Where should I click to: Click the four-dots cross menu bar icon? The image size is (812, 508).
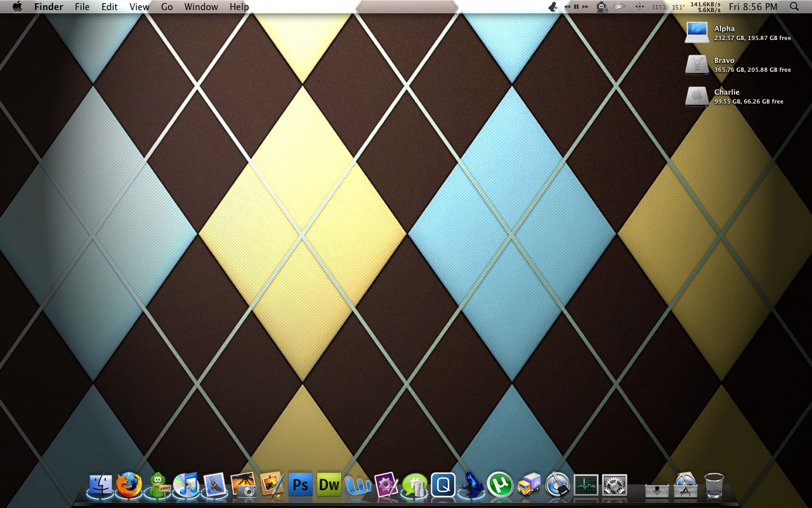tap(639, 7)
